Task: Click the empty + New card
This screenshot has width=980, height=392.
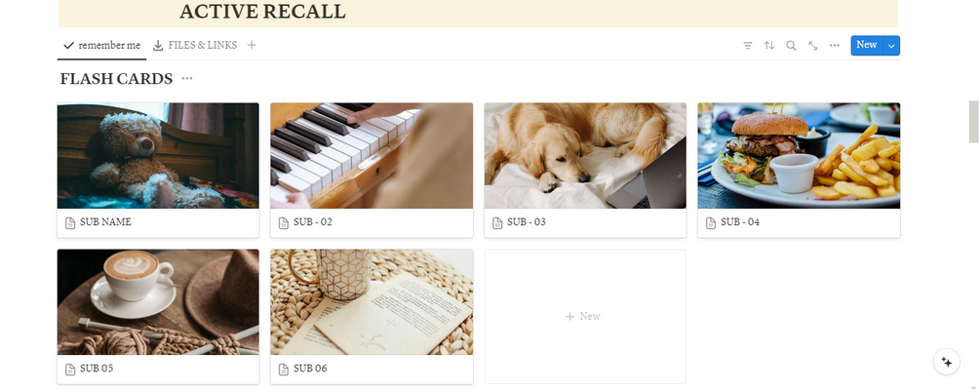Action: pyautogui.click(x=585, y=316)
